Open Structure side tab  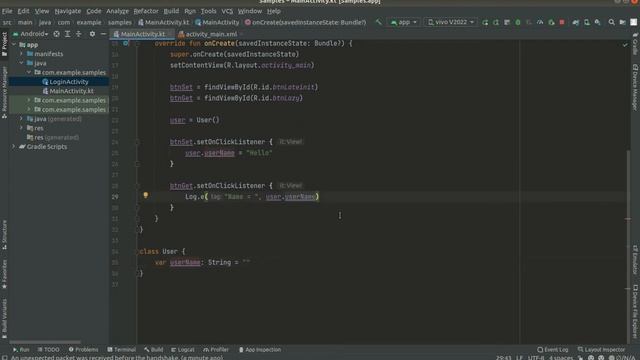(x=4, y=235)
